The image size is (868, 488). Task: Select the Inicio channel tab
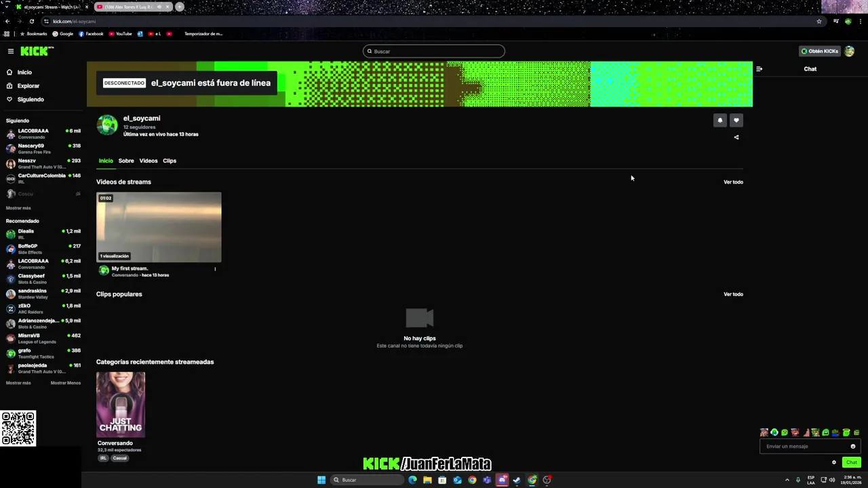coord(106,161)
